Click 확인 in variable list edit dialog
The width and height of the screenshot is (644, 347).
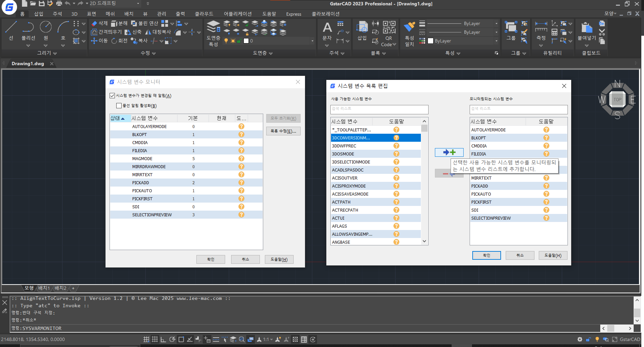point(486,255)
